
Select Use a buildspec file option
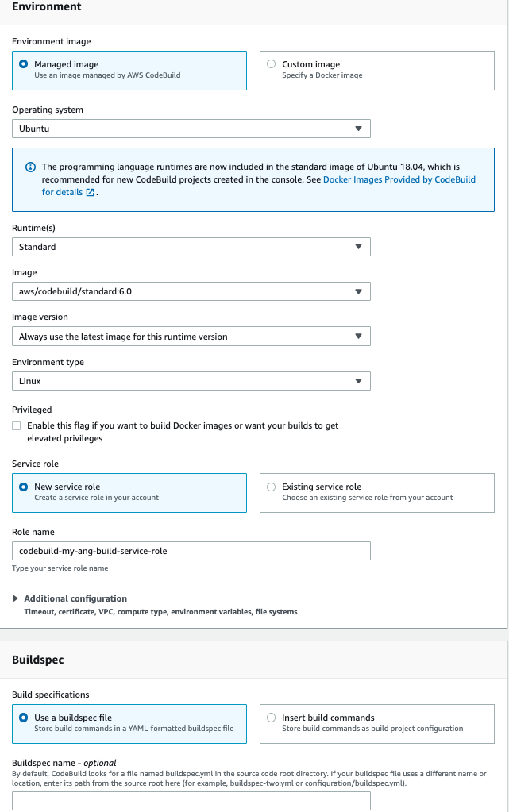(x=25, y=718)
